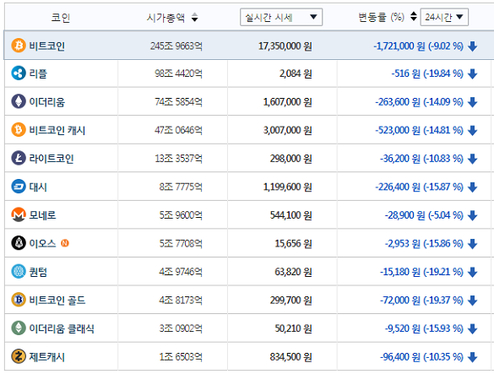Viewport: 494px width, 374px height.
Task: Click the market cap 245조 9663억
Action: [176, 46]
